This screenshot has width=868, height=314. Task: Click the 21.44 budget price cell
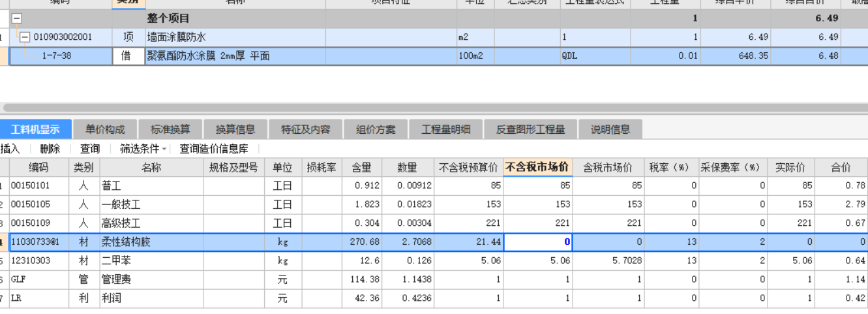click(469, 242)
